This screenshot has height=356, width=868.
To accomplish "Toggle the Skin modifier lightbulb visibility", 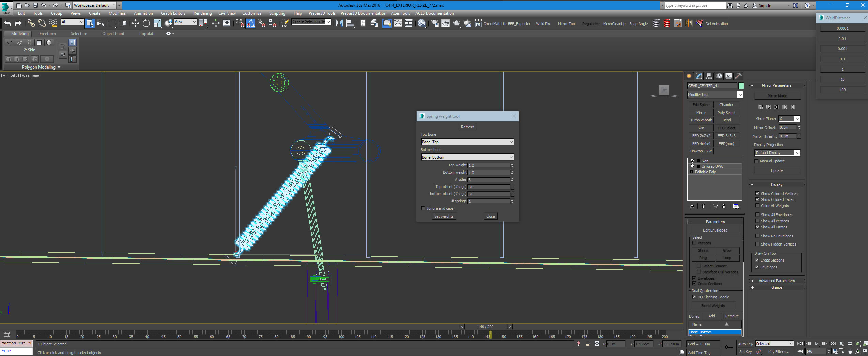I will point(692,161).
